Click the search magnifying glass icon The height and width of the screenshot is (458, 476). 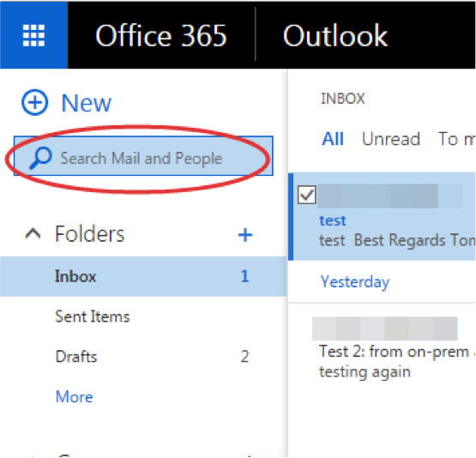[40, 158]
